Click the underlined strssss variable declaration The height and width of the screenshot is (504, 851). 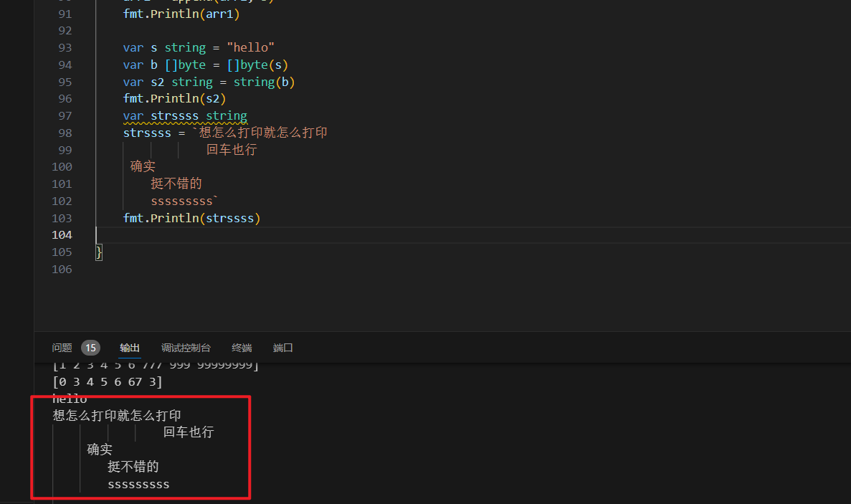(x=174, y=115)
